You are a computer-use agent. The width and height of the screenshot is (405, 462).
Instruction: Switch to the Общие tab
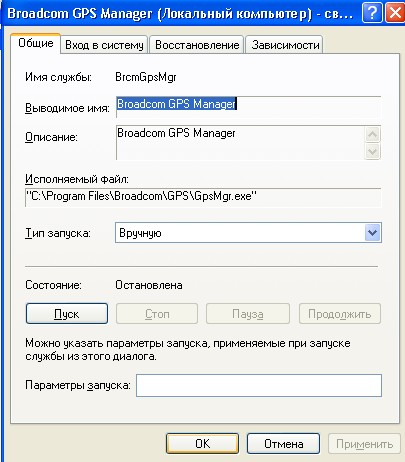(36, 43)
